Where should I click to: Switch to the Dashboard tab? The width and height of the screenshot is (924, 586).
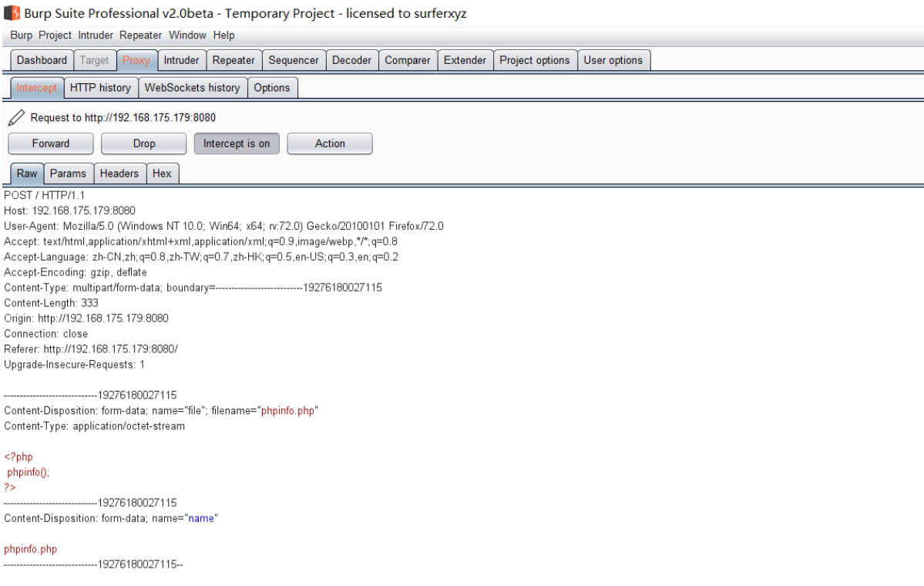[42, 60]
